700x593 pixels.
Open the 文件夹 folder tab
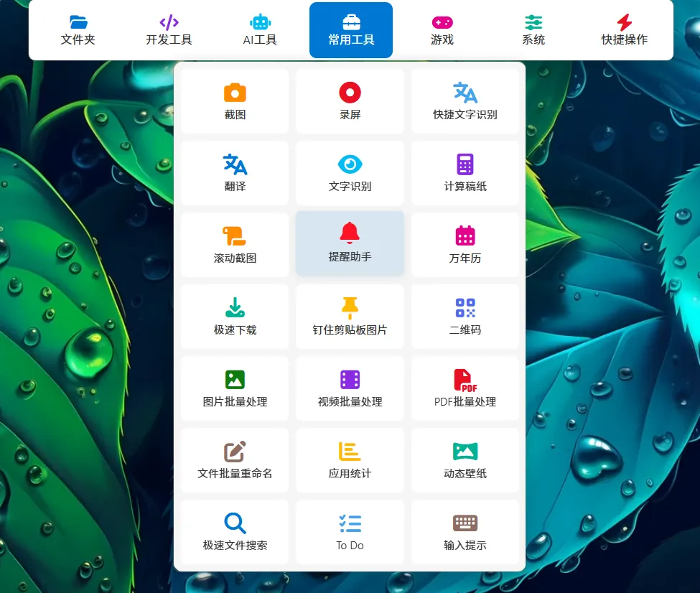(78, 30)
